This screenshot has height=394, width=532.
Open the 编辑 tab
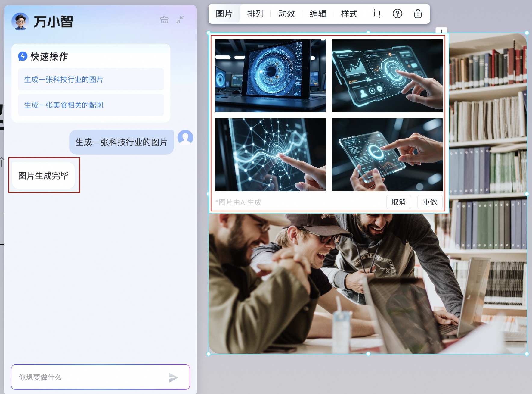point(318,14)
